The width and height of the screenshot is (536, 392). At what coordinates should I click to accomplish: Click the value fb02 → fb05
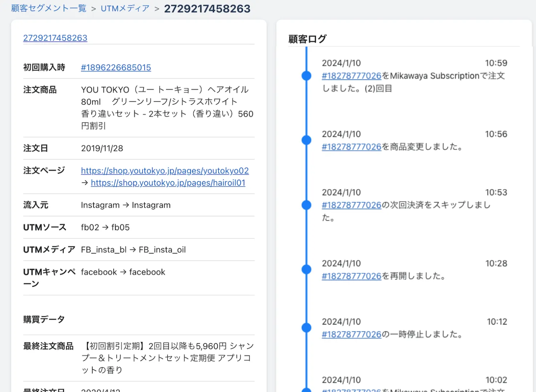(105, 227)
